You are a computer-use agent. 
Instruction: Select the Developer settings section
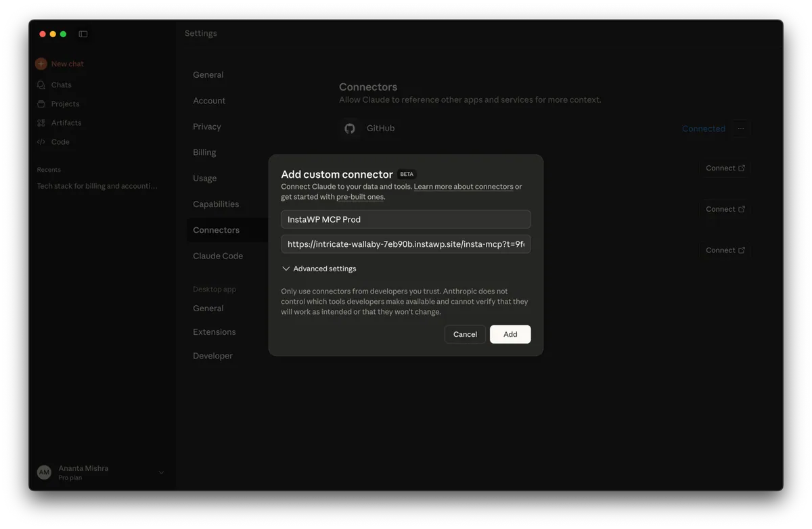pos(212,356)
